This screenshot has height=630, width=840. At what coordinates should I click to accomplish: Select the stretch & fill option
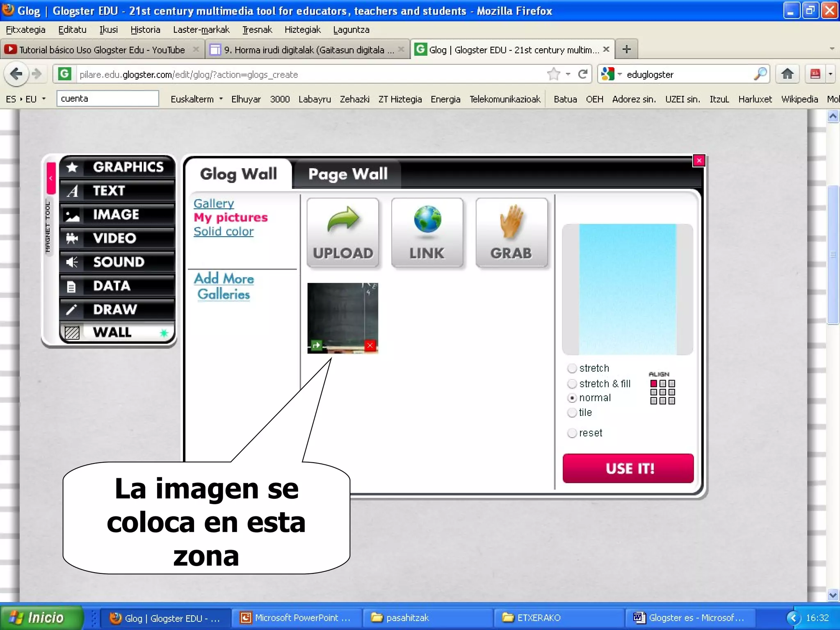572,384
